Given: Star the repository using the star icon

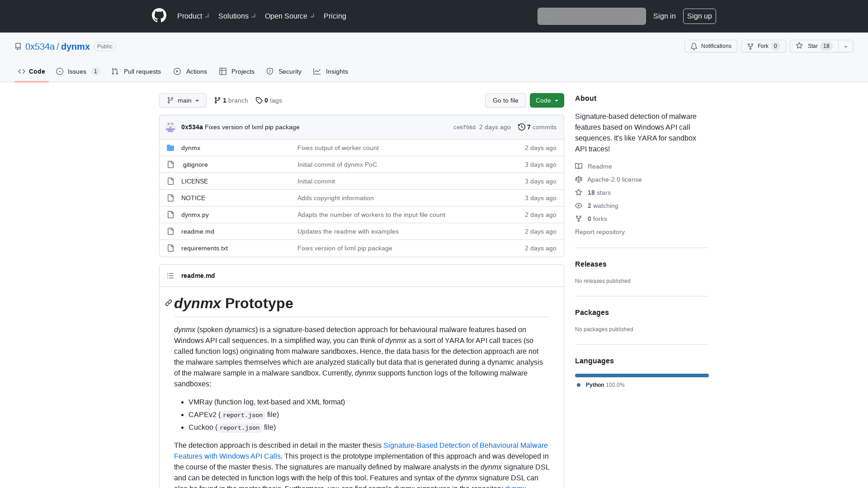Looking at the screenshot, I should [799, 46].
